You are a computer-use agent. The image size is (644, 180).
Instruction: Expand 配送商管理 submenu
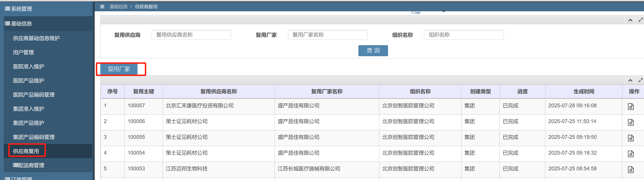point(48,165)
